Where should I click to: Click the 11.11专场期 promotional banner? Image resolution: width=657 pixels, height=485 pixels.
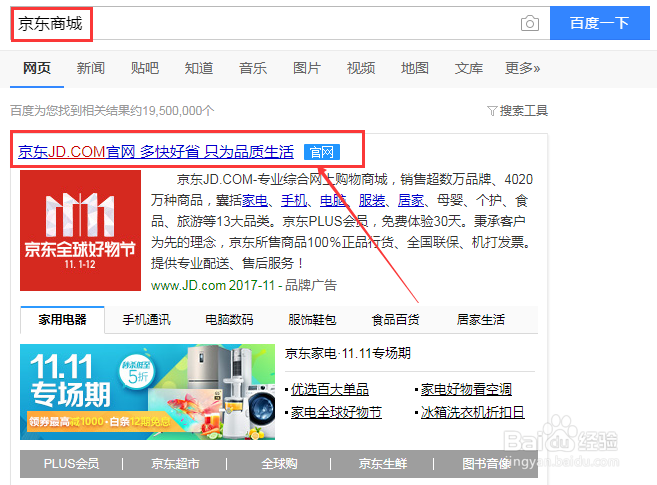click(147, 392)
